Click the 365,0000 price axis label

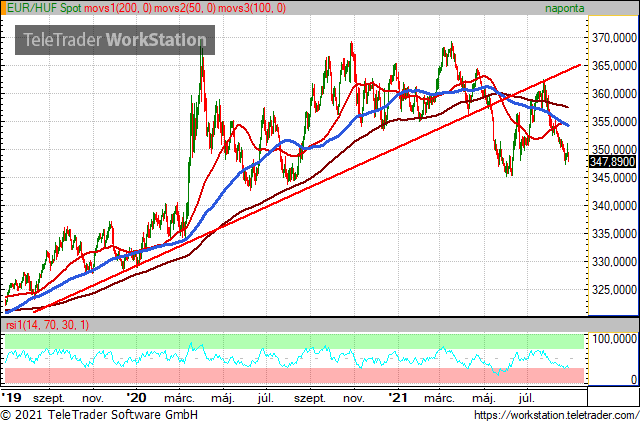click(x=614, y=66)
